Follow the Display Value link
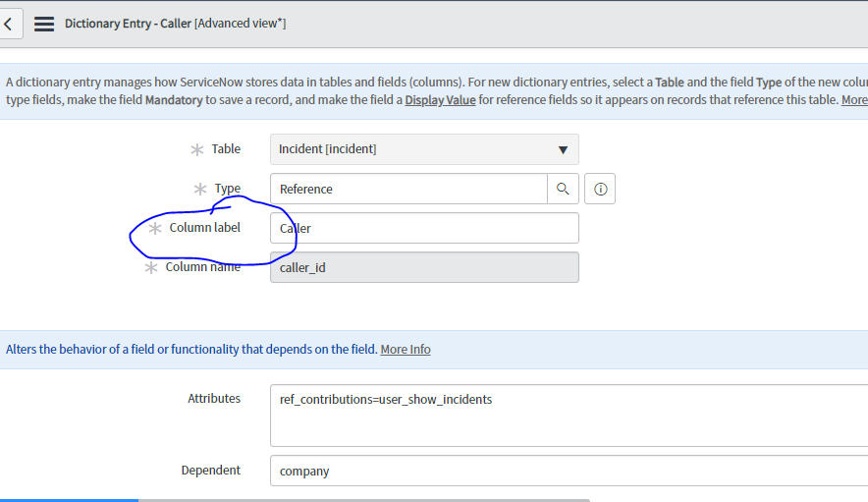The width and height of the screenshot is (868, 502). pos(440,100)
